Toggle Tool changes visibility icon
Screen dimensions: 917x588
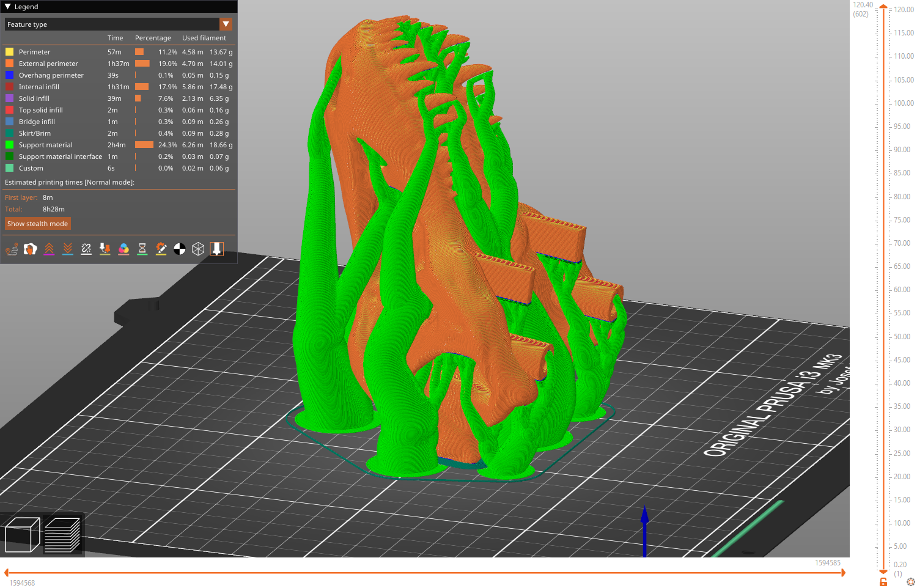pyautogui.click(x=105, y=249)
